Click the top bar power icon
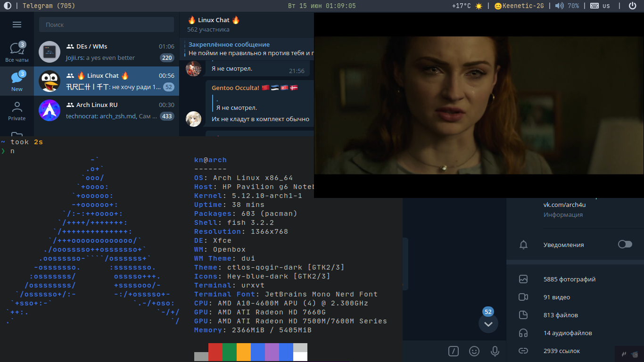The width and height of the screenshot is (644, 362). [x=633, y=6]
